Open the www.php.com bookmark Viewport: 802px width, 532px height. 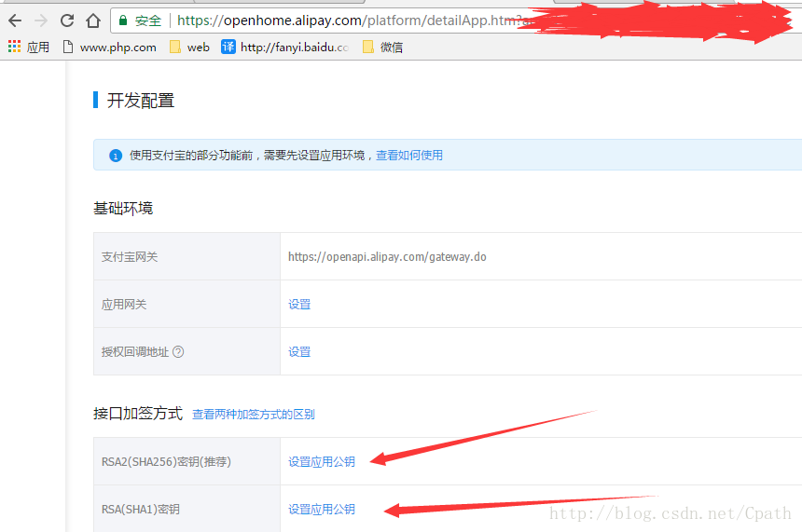pos(109,47)
